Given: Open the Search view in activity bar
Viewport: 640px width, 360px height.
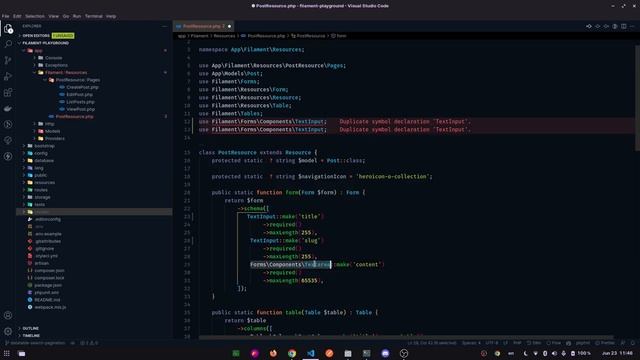Looking at the screenshot, I should tap(8, 44).
